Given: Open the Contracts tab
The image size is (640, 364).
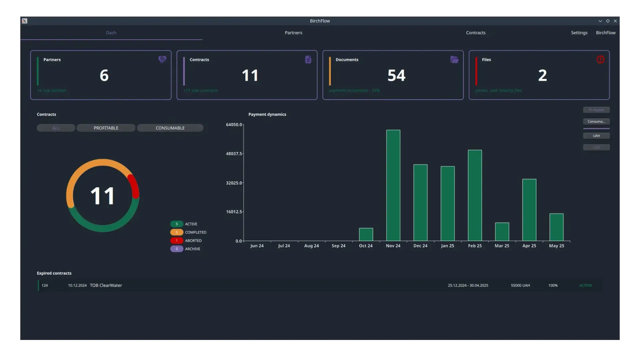Looking at the screenshot, I should pyautogui.click(x=476, y=32).
